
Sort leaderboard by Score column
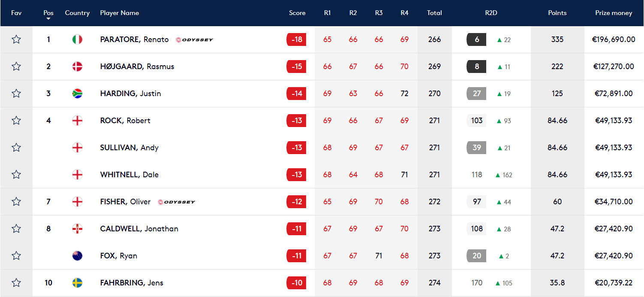tap(297, 13)
